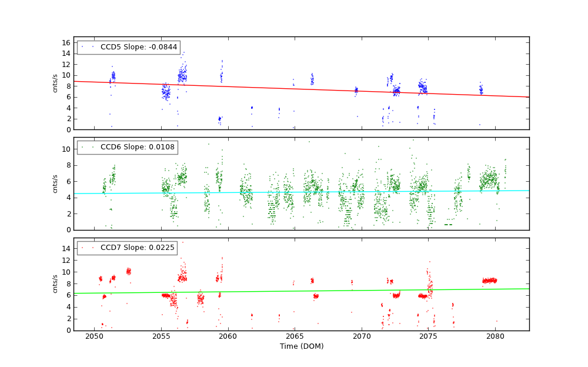Click the cnts/s y-axis label of top plot
Screen dimensions: 588x367
[55, 84]
